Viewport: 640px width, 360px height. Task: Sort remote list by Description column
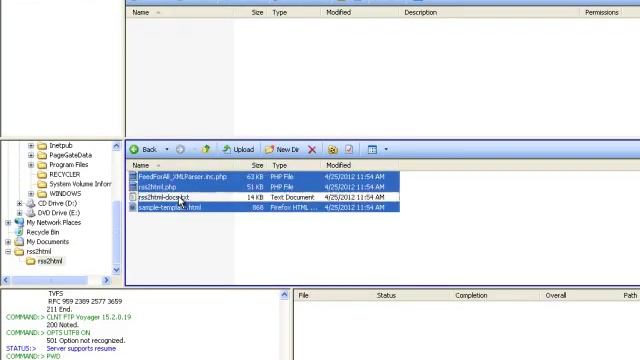click(x=420, y=13)
